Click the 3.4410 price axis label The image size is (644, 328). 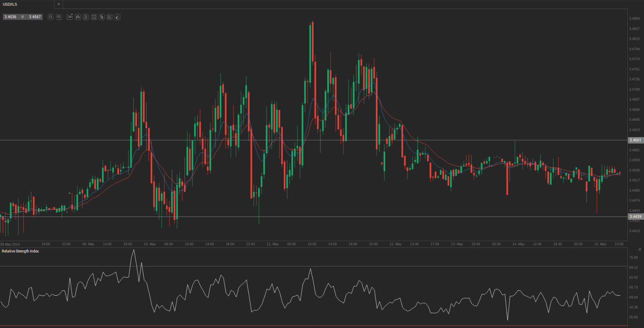[x=634, y=231]
